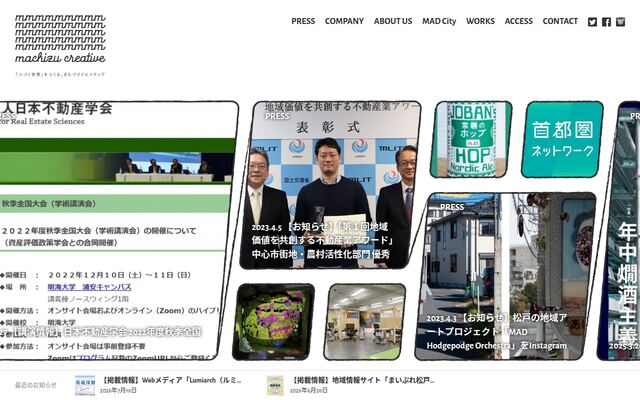Click the 2026年7月19日 date text
This screenshot has width=640, height=400.
click(x=118, y=391)
